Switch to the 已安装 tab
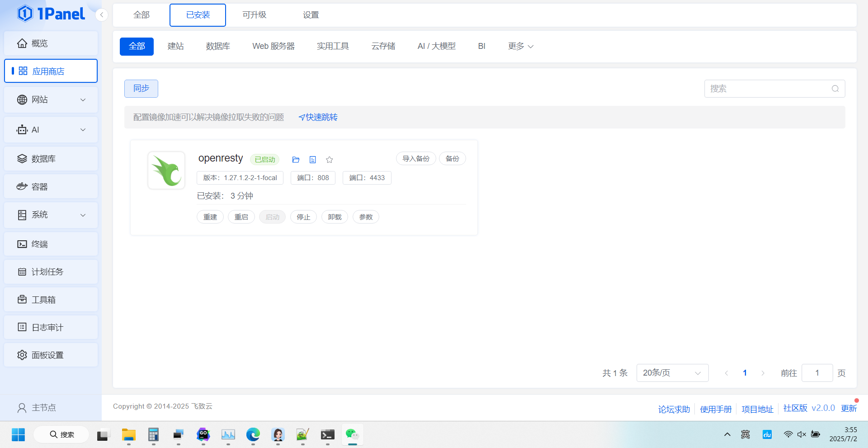Screen dimensions: 868x448 coord(198,15)
